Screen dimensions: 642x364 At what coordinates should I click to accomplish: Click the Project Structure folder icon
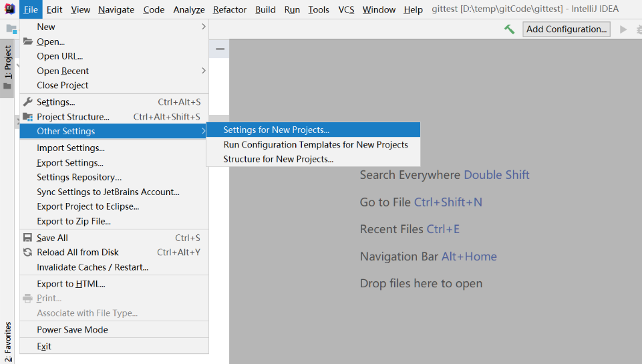pyautogui.click(x=28, y=117)
